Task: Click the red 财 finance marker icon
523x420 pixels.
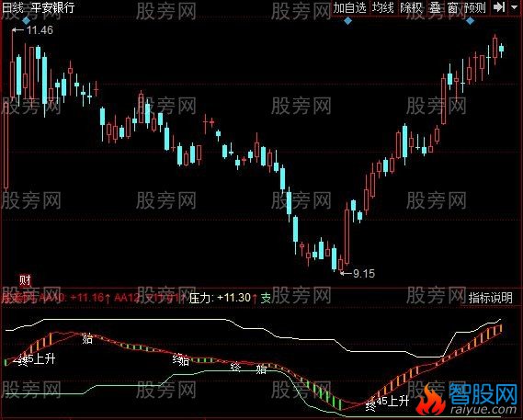Action: 25,280
